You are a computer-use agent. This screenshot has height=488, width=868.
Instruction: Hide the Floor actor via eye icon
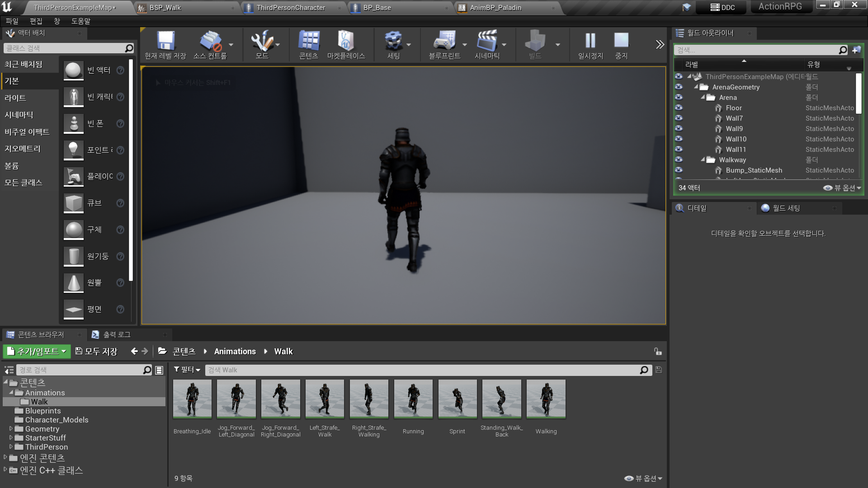point(679,108)
